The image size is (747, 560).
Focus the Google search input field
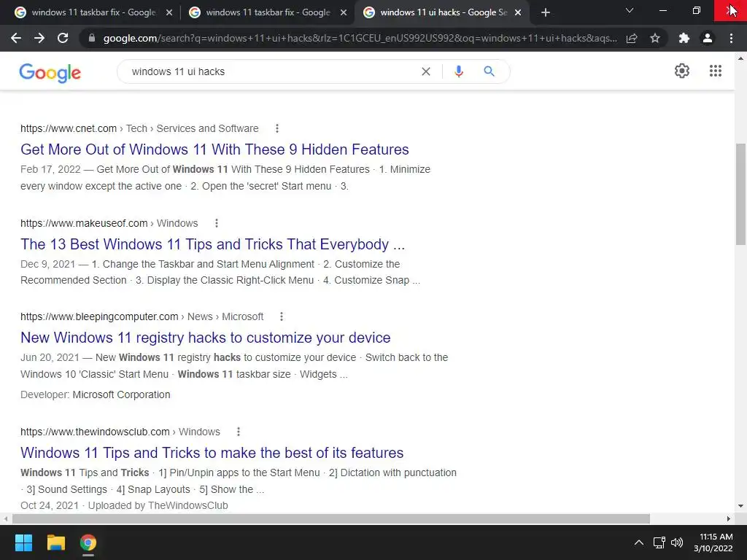point(271,71)
